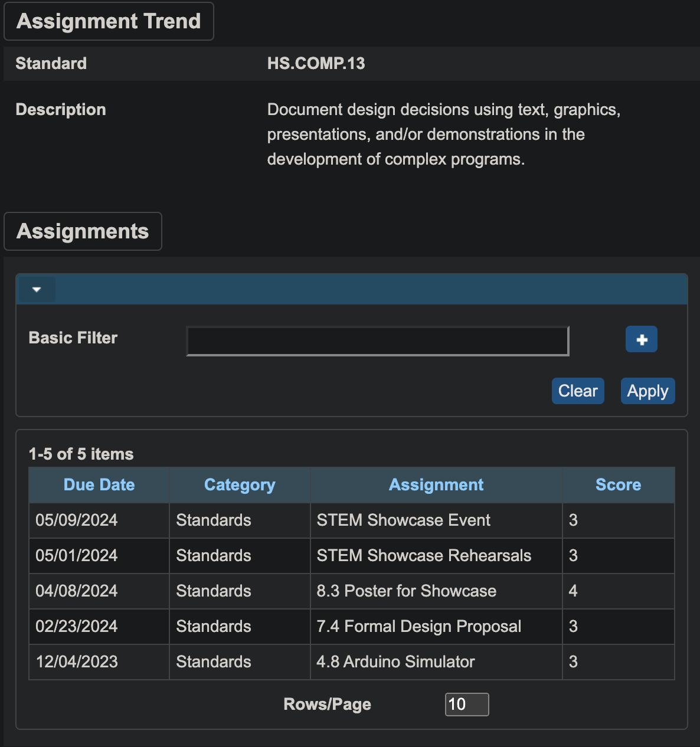Collapse the filter panel arrow

point(37,290)
